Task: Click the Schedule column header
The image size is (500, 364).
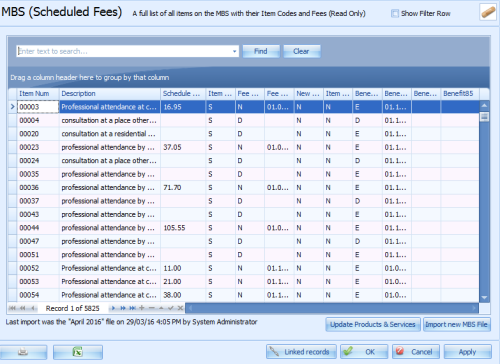Action: pos(183,94)
